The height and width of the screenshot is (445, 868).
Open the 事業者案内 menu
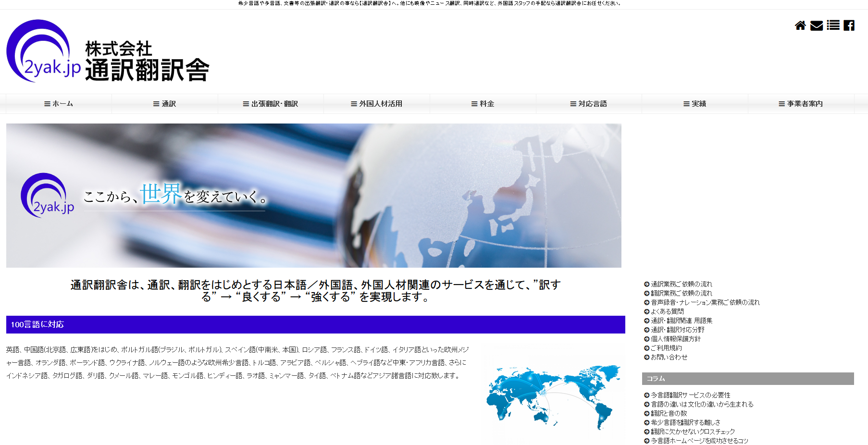coord(801,104)
